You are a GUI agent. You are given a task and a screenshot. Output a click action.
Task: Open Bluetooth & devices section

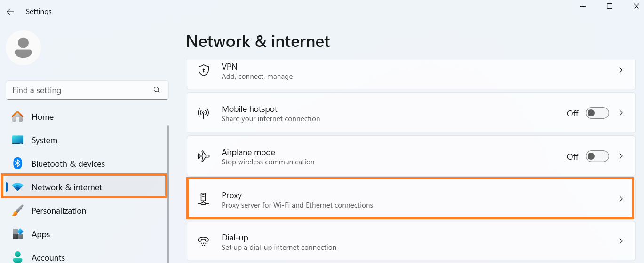[68, 164]
